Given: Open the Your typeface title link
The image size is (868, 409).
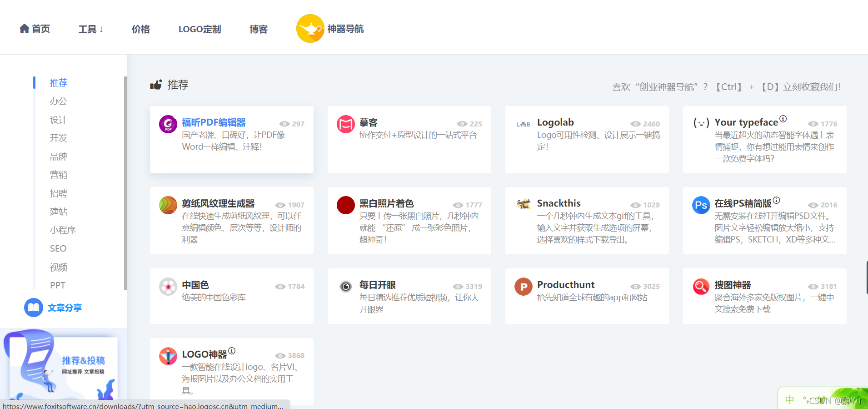Looking at the screenshot, I should point(746,122).
